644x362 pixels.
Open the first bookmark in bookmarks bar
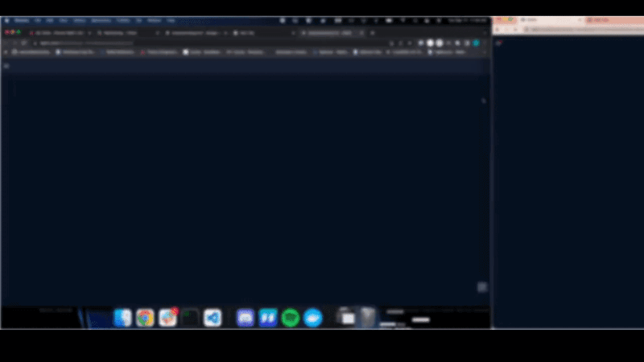[x=31, y=52]
